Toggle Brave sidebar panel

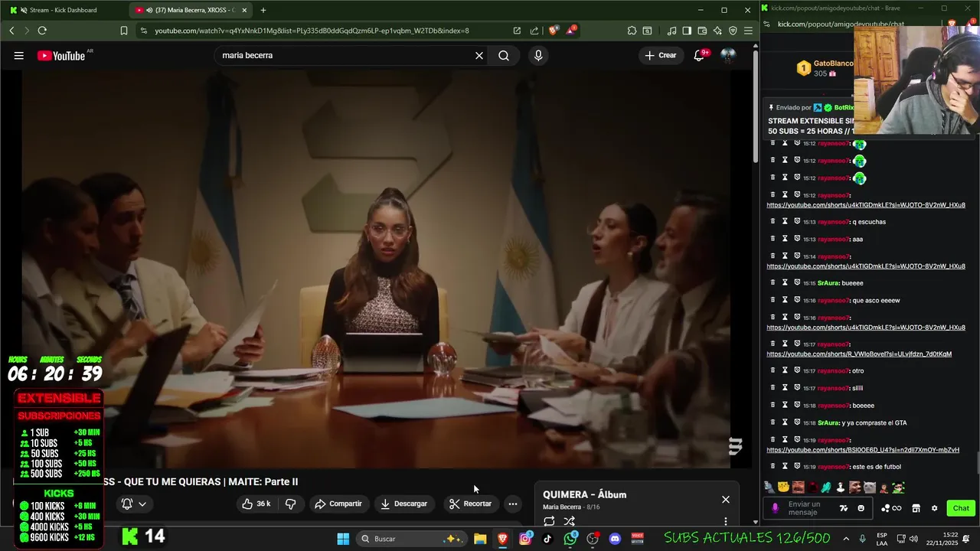687,31
